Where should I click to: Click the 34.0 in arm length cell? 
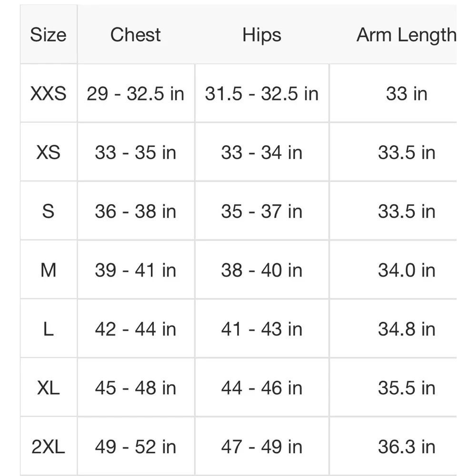(407, 270)
